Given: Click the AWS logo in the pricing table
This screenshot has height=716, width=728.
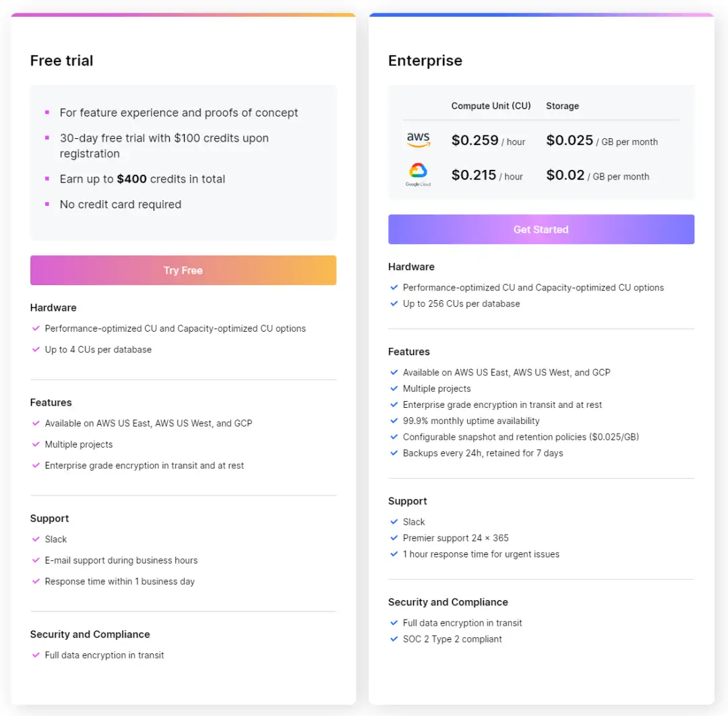Looking at the screenshot, I should coord(419,140).
